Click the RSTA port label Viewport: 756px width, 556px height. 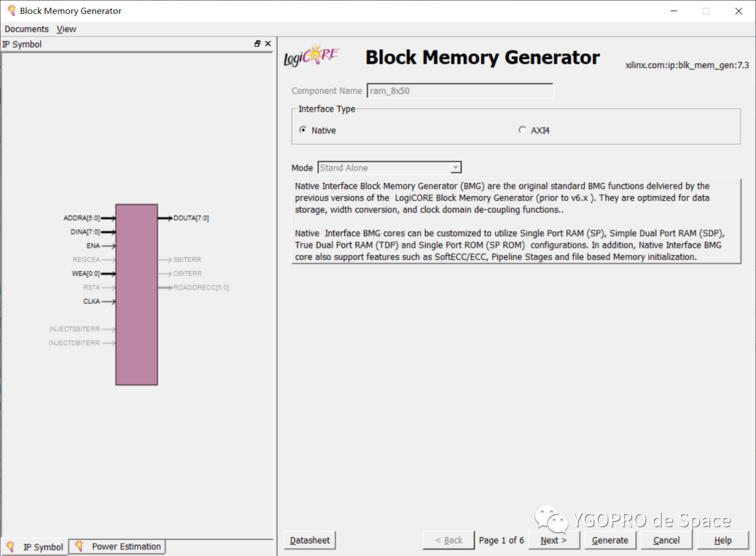92,287
